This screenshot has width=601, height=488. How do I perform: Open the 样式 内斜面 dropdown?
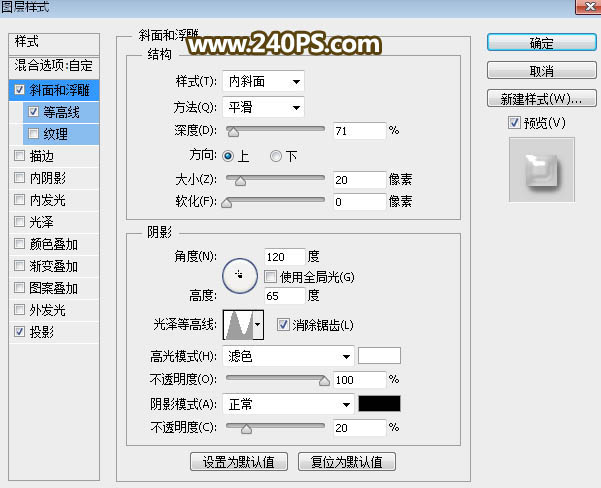[263, 81]
